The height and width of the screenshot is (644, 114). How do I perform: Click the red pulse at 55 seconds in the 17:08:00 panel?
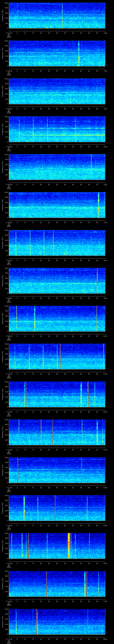point(97,281)
